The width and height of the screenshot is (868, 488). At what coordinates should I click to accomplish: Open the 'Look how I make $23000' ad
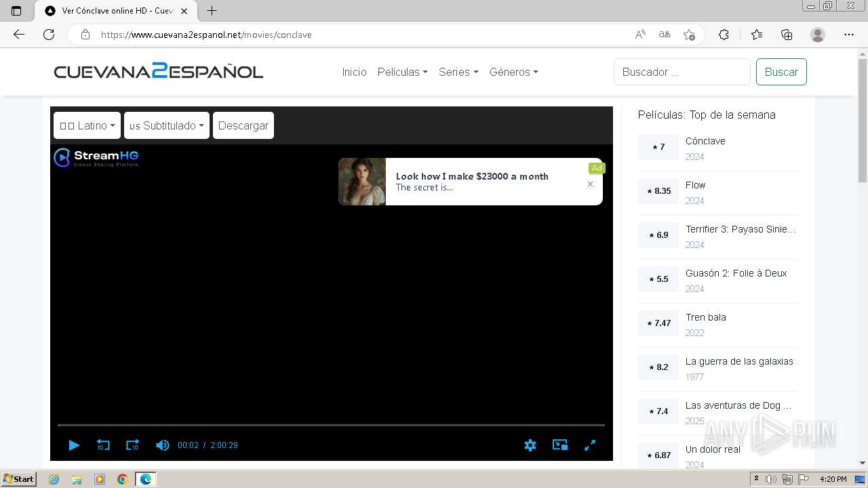(x=472, y=176)
